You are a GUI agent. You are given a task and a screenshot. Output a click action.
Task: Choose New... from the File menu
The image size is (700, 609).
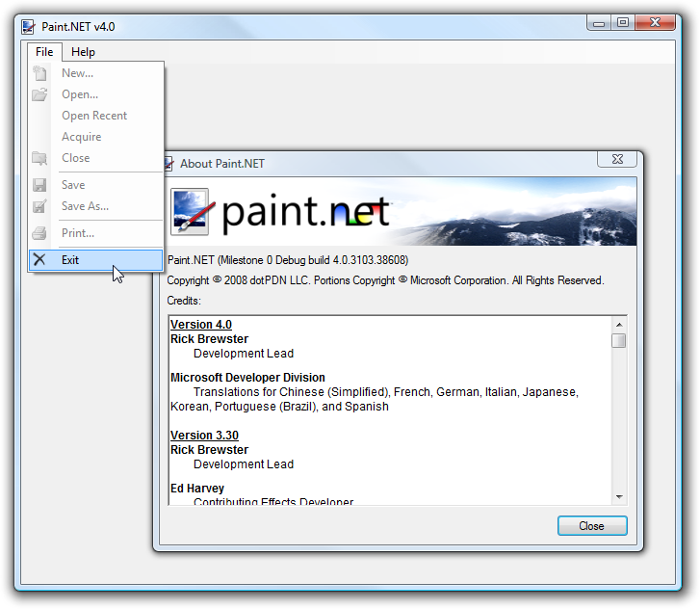tap(96, 73)
